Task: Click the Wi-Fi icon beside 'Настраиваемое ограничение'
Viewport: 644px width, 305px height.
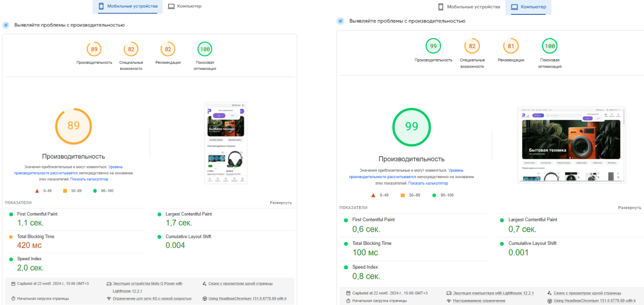Action: [448, 301]
